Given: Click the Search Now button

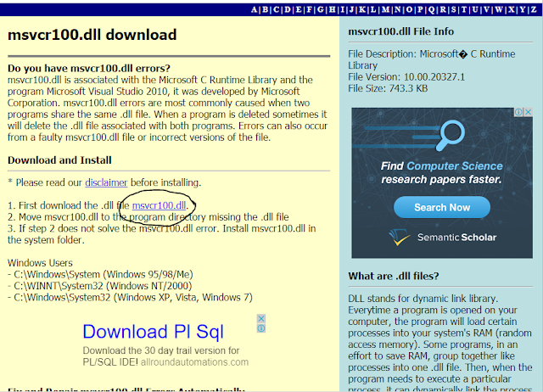Looking at the screenshot, I should click(442, 207).
